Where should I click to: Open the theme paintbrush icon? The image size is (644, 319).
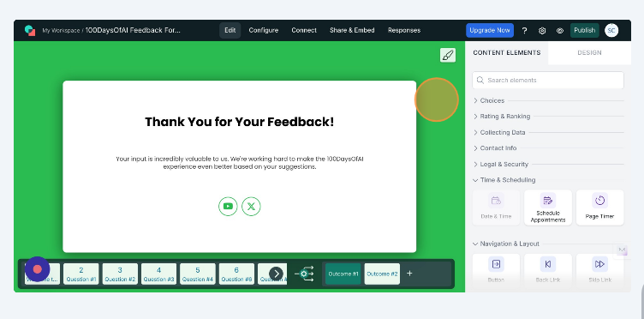(448, 55)
